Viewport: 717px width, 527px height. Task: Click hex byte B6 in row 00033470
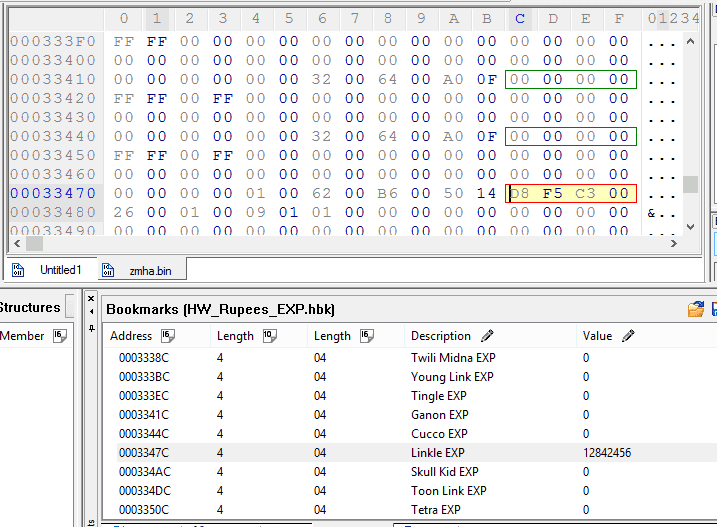387,194
